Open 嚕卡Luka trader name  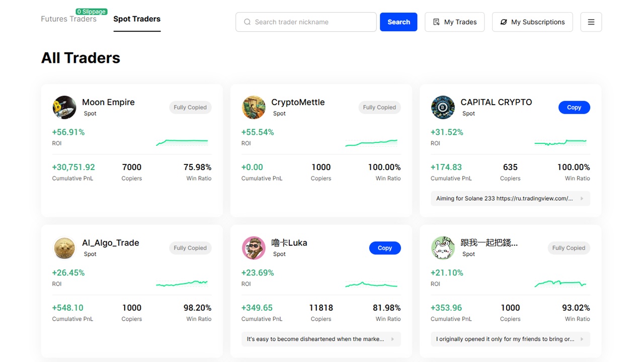click(x=289, y=243)
